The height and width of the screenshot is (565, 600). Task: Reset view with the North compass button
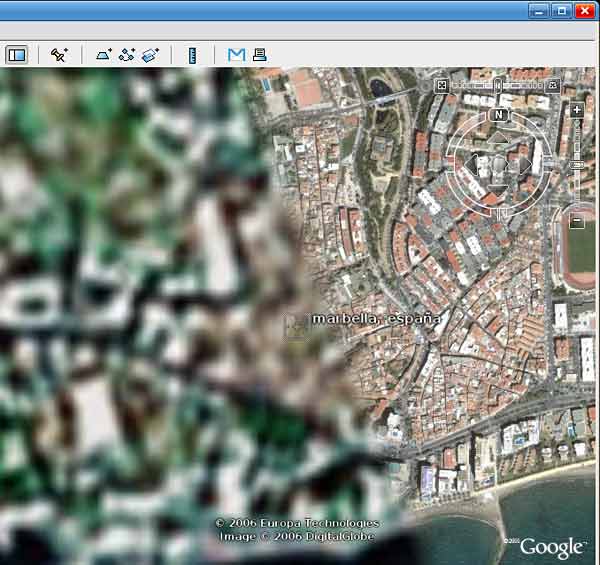click(498, 115)
